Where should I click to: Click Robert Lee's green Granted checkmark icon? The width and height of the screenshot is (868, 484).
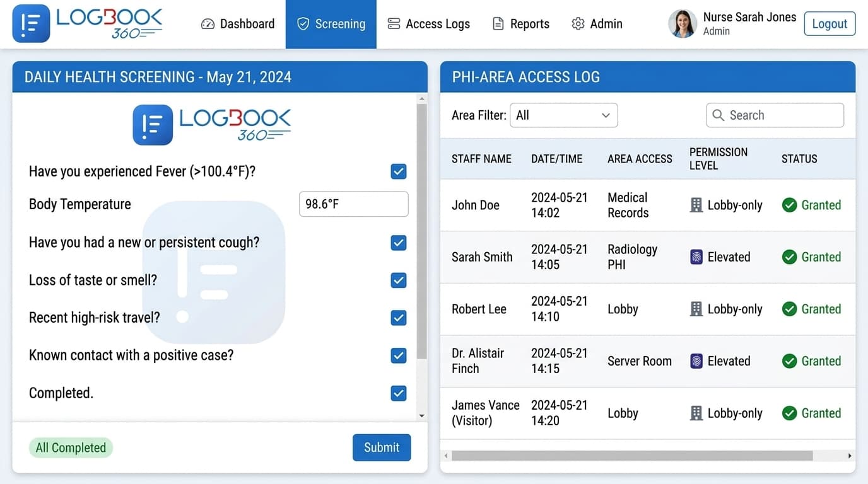[x=789, y=309]
